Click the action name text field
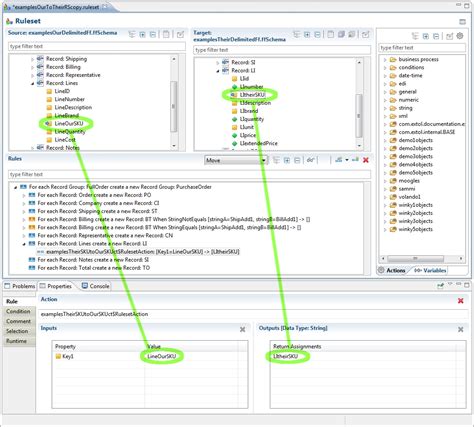 pos(253,314)
